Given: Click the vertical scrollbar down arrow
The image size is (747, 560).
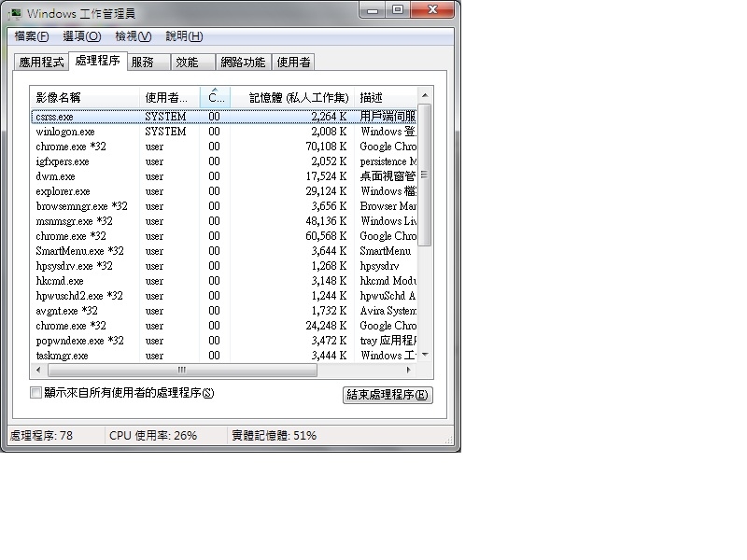Looking at the screenshot, I should click(x=425, y=355).
